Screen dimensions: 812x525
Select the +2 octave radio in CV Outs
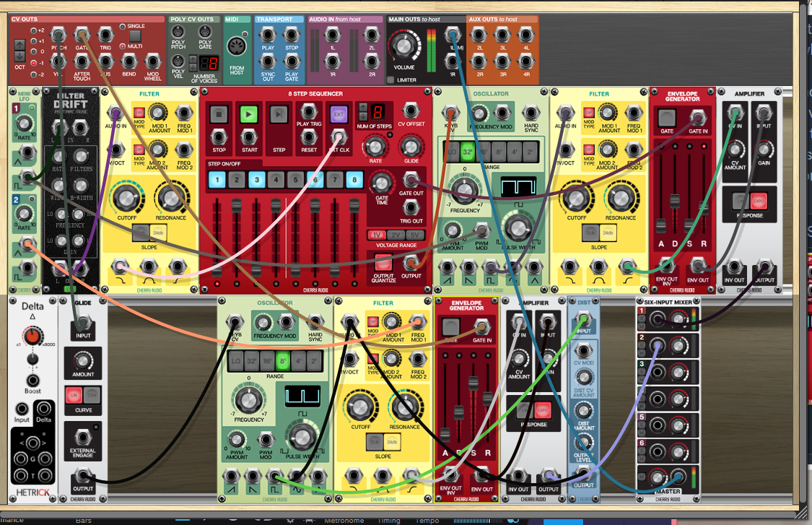coord(34,30)
